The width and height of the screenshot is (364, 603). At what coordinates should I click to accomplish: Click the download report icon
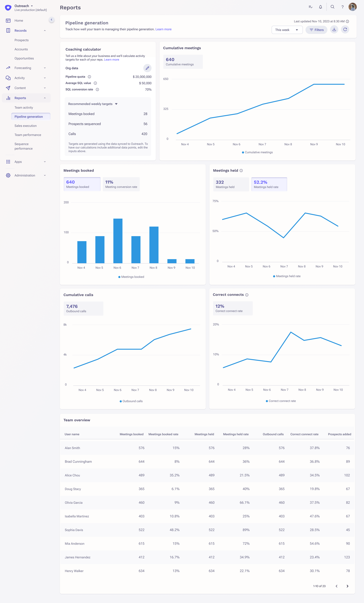point(334,30)
